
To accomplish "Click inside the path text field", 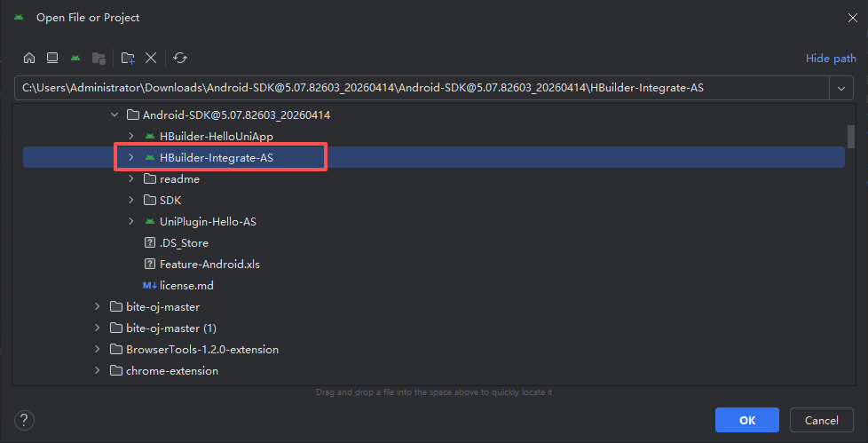I will [422, 88].
